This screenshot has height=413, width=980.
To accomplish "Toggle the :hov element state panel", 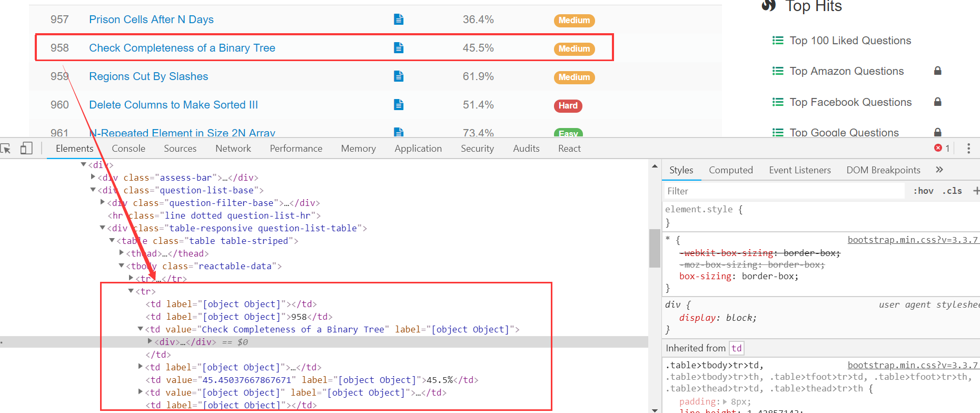I will pyautogui.click(x=923, y=191).
